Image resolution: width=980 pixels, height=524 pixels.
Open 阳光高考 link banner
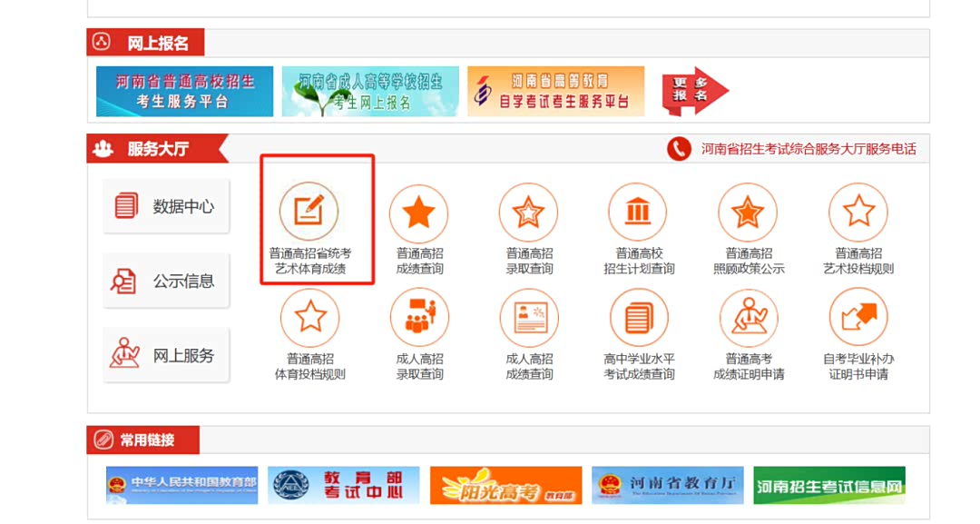click(x=505, y=485)
